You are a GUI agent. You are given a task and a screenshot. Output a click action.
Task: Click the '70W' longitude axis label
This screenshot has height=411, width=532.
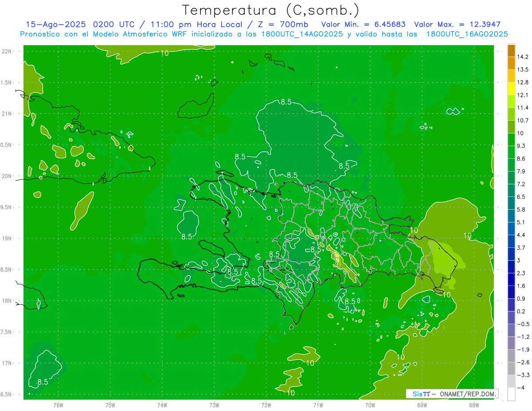click(x=370, y=405)
